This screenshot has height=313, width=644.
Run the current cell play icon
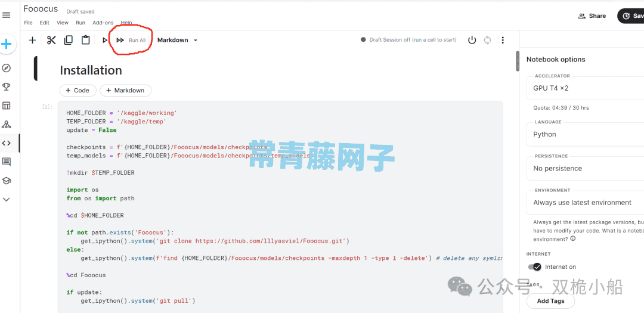[105, 40]
